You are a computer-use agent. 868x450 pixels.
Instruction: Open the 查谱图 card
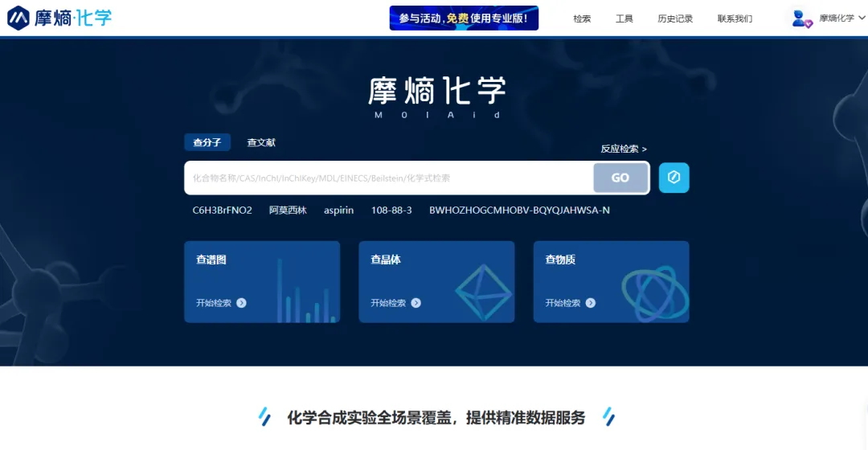pyautogui.click(x=262, y=282)
